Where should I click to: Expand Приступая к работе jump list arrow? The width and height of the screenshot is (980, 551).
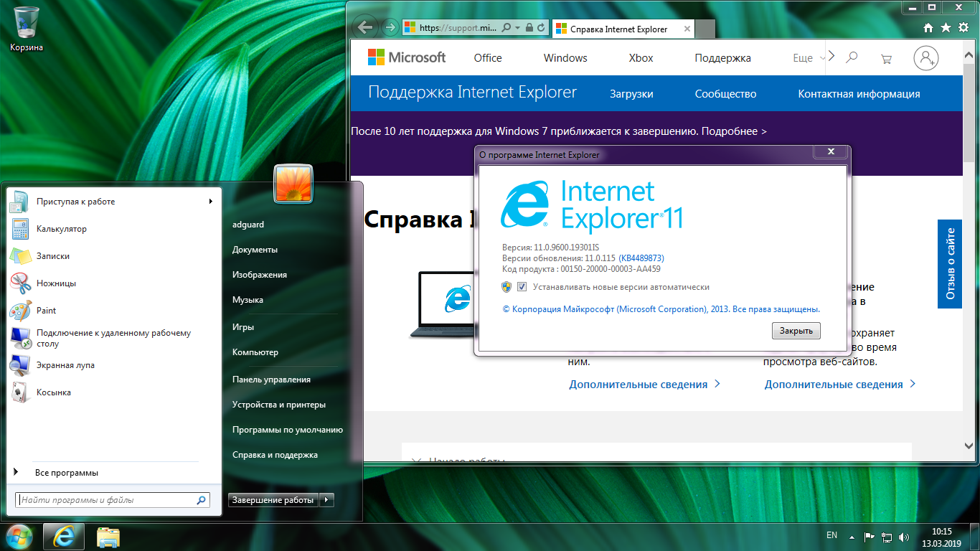point(211,202)
